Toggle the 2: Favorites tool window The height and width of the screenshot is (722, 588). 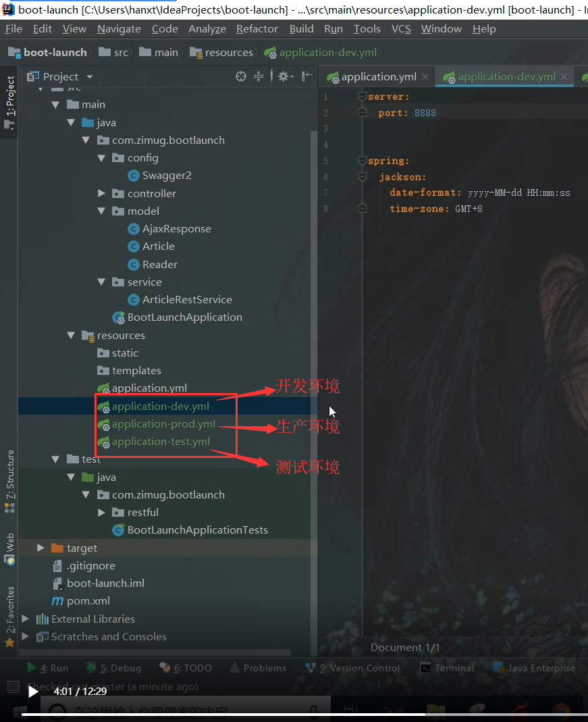[x=9, y=616]
